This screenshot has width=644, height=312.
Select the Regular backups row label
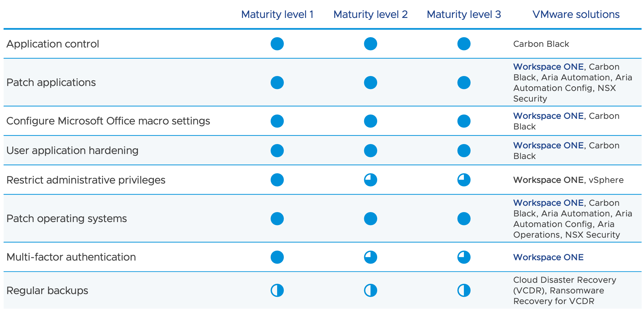click(47, 290)
